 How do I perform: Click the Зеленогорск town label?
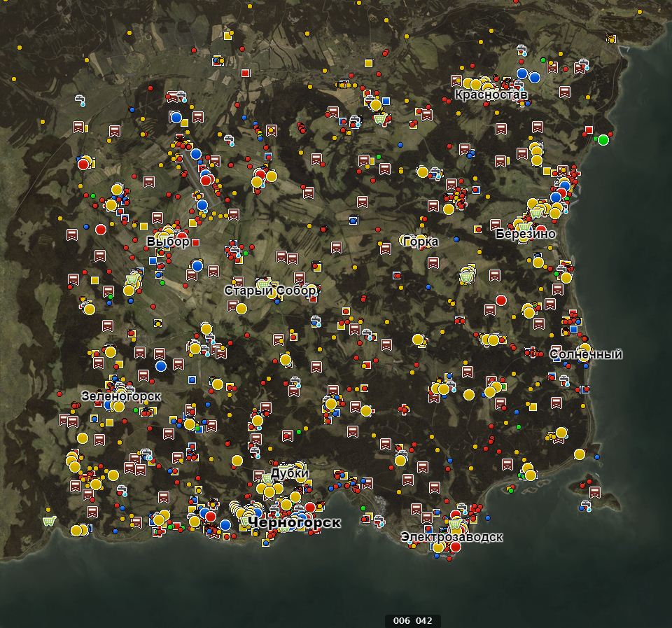tap(121, 396)
